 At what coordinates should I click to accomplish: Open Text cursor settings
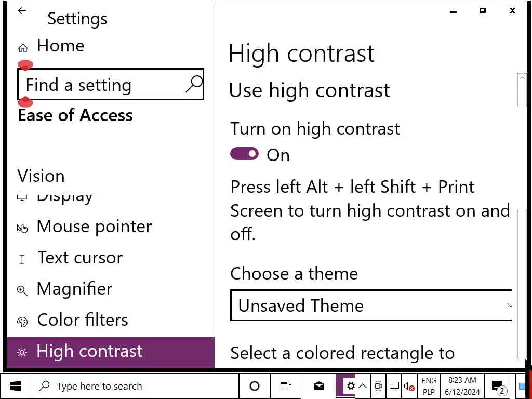80,258
